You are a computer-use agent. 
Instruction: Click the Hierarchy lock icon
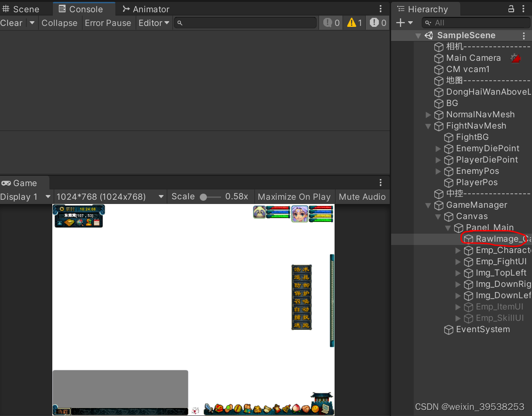click(511, 9)
